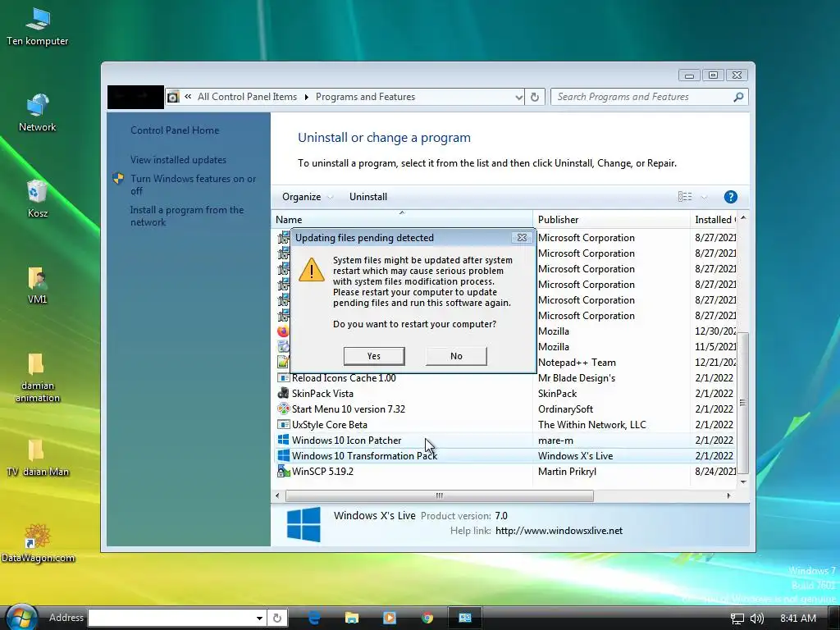
Task: Open Control Panel Home link
Action: click(175, 130)
